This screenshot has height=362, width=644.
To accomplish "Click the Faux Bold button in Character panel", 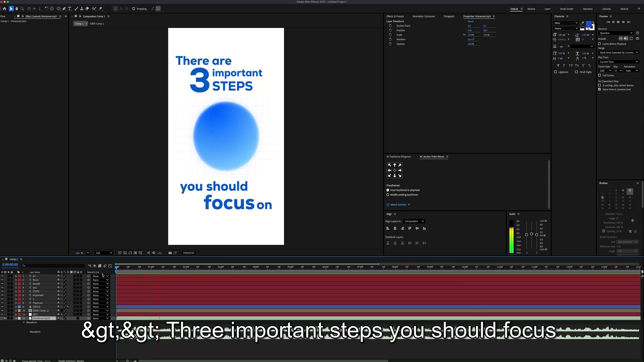I will pyautogui.click(x=558, y=65).
